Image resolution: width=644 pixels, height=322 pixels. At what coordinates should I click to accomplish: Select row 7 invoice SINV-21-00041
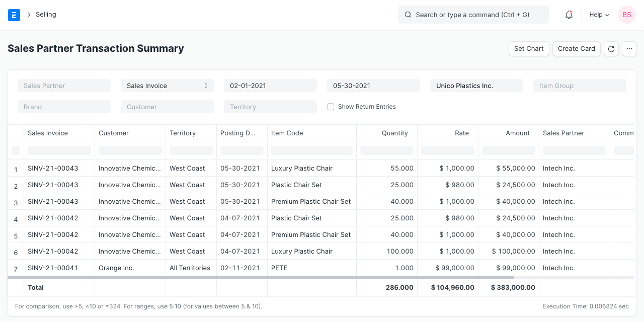point(53,268)
